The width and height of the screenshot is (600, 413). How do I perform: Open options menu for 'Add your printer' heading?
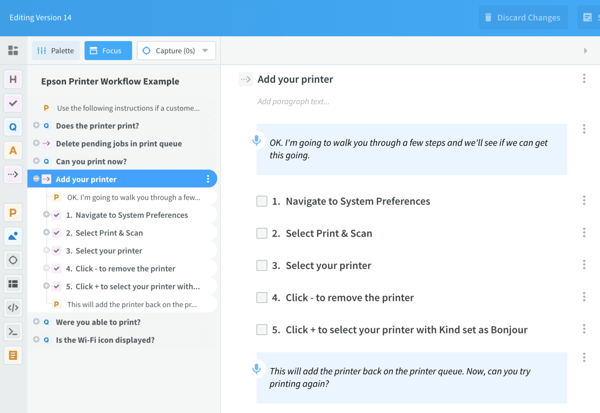coord(584,79)
